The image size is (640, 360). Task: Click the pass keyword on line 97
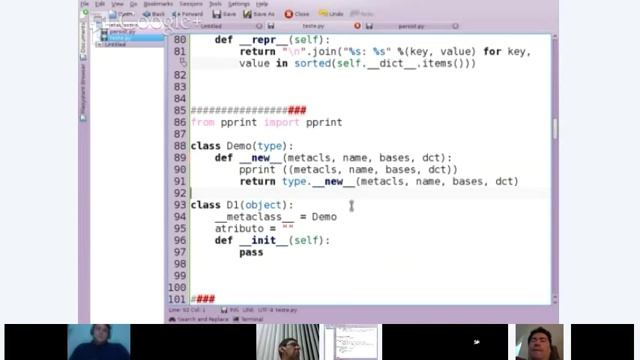[x=251, y=252]
